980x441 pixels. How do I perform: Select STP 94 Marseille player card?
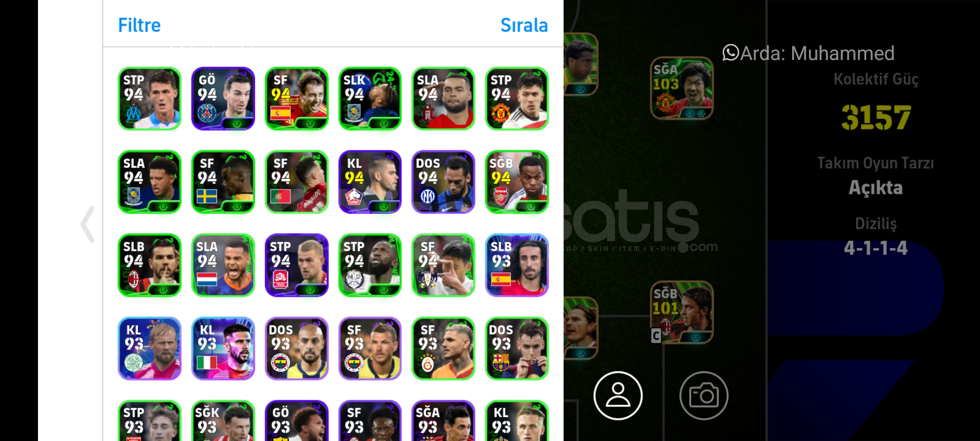click(149, 99)
